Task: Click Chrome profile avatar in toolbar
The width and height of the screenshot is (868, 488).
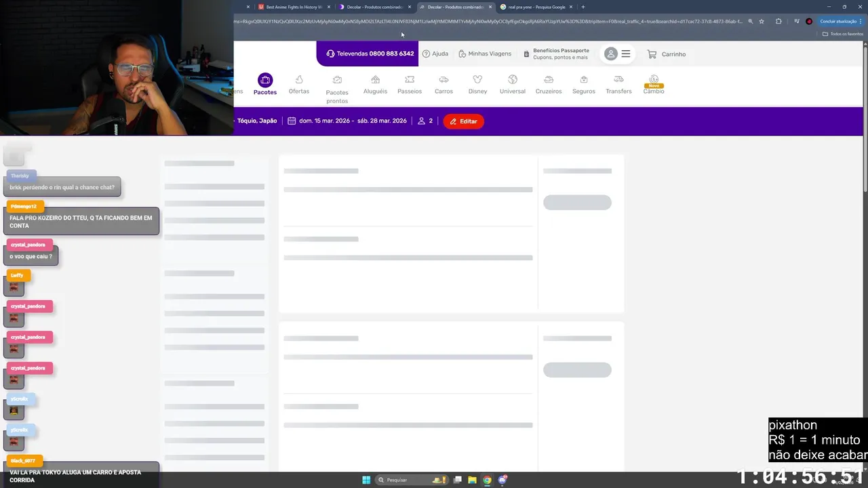Action: (809, 21)
